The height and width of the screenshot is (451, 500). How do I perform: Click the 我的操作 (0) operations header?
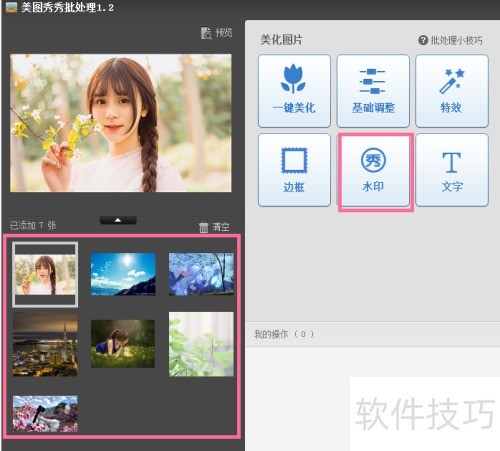284,334
